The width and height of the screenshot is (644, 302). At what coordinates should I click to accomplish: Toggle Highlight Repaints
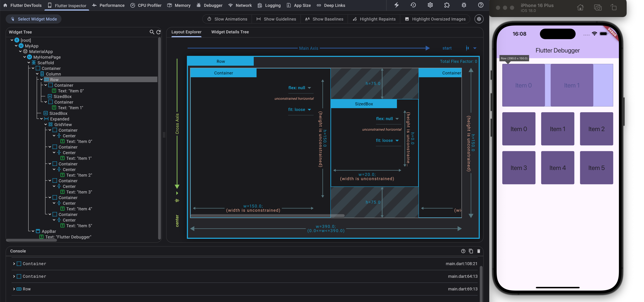(x=374, y=19)
